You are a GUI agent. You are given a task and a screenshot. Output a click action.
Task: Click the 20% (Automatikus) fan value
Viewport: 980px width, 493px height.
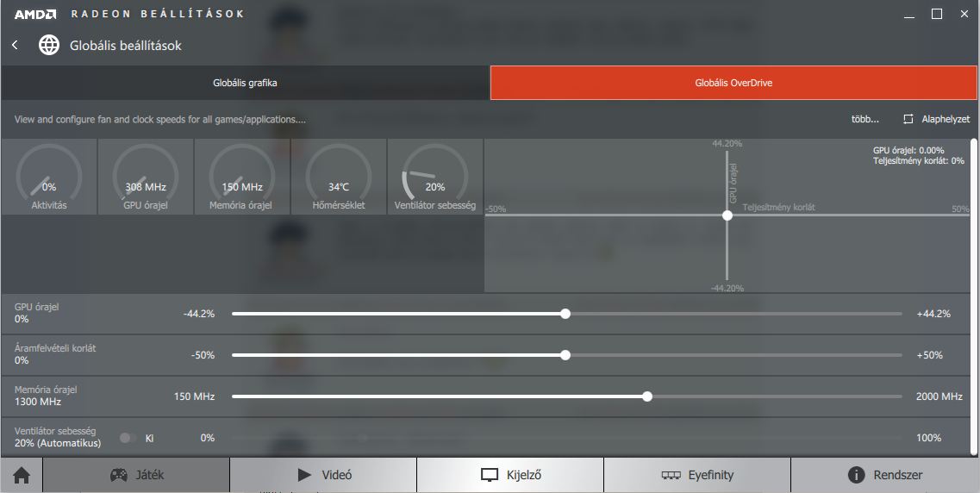pos(58,443)
